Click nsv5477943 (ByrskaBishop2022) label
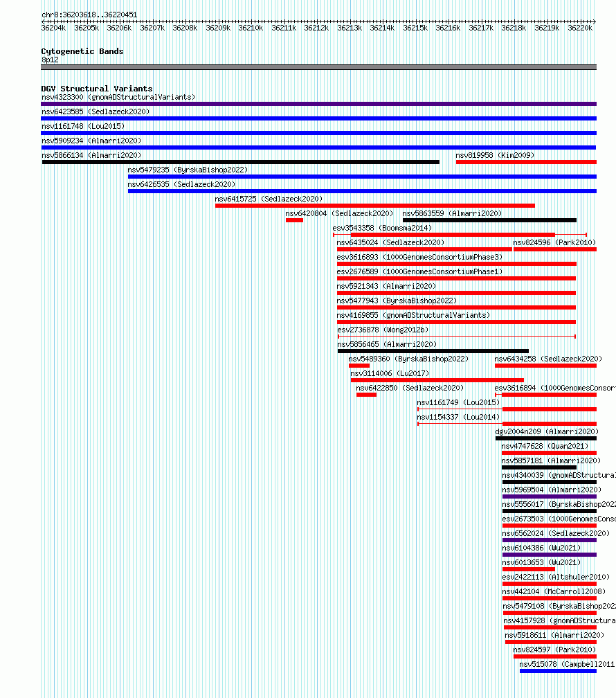616x698 pixels. point(397,301)
